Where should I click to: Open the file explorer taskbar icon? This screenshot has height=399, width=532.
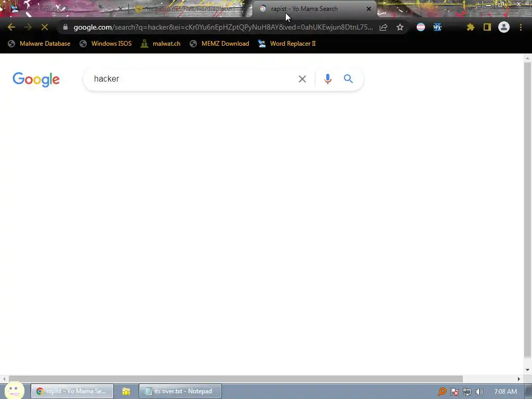pyautogui.click(x=126, y=392)
